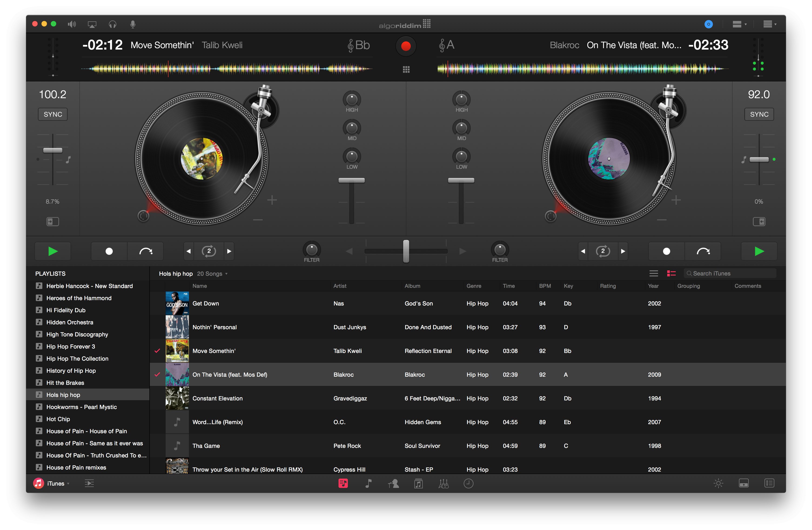
Task: Click the left channel volume fader
Action: point(351,180)
